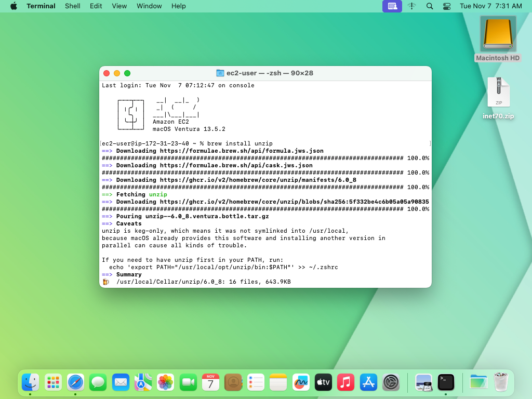Click the screen sharing menu bar icon

point(392,6)
